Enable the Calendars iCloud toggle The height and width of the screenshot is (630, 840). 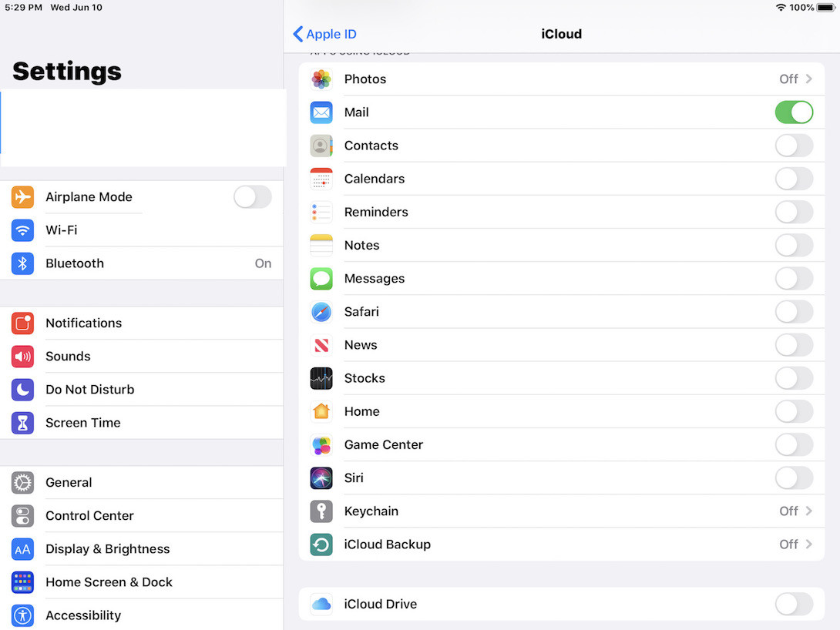[x=794, y=179]
